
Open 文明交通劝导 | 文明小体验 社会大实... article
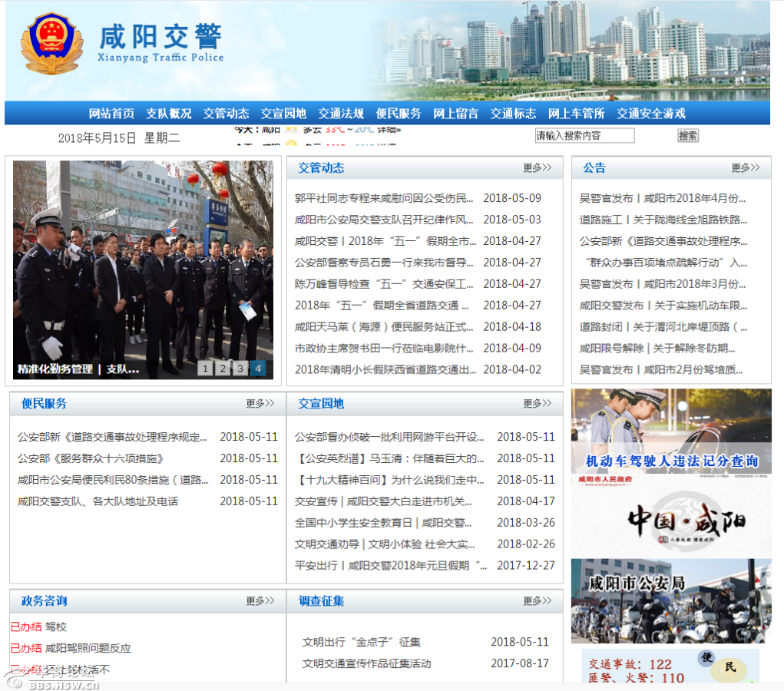(x=385, y=544)
